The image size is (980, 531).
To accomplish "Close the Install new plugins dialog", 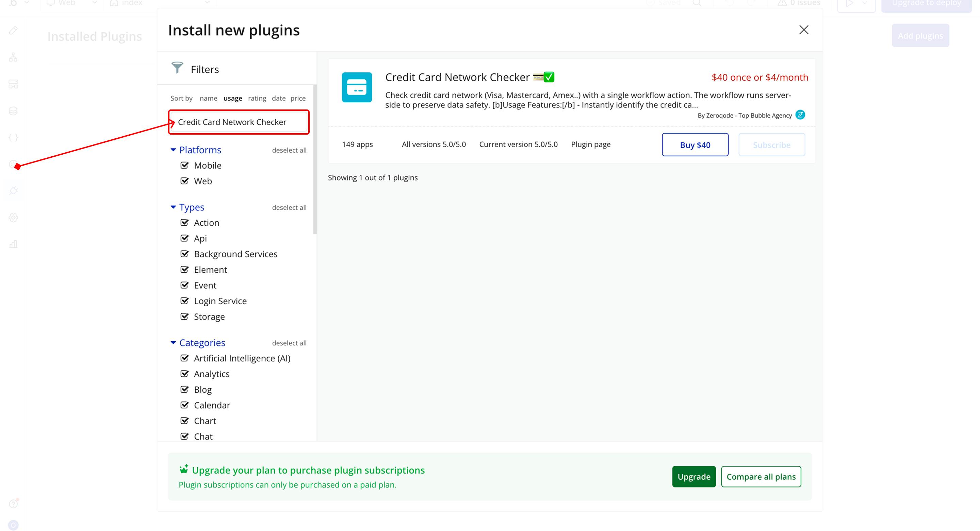I will (803, 30).
